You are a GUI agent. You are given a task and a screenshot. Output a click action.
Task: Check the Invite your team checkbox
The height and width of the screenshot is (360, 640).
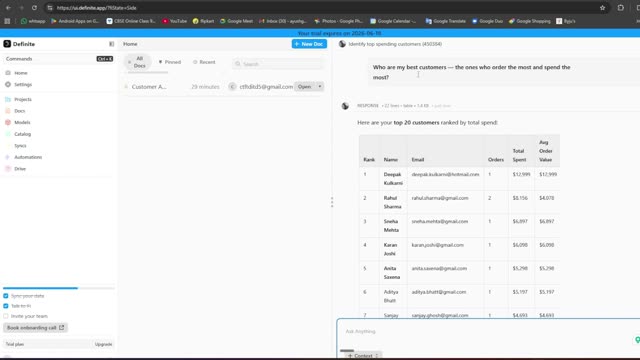tap(6, 316)
